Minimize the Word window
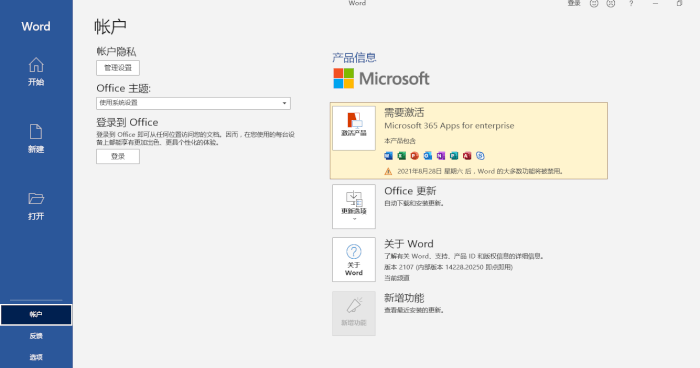The image size is (700, 368). click(x=655, y=4)
